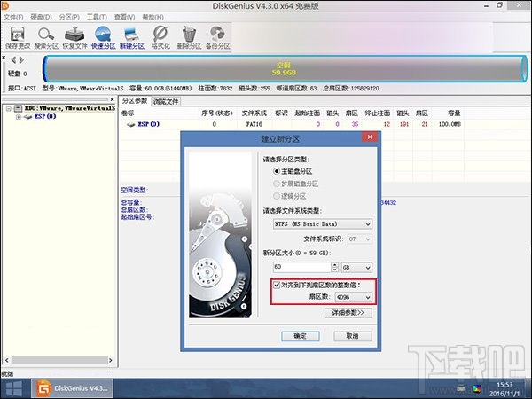Open the NTFS file system type dropdown

point(323,224)
